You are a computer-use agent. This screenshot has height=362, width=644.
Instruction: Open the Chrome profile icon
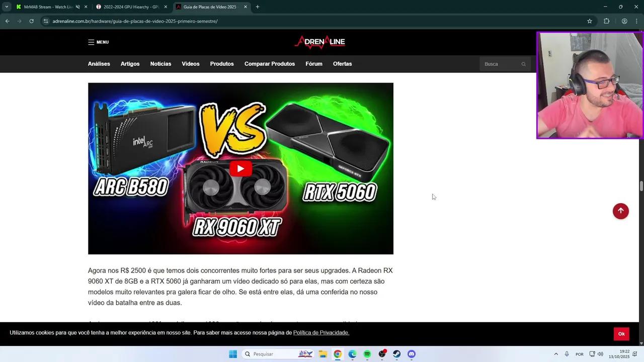(624, 21)
